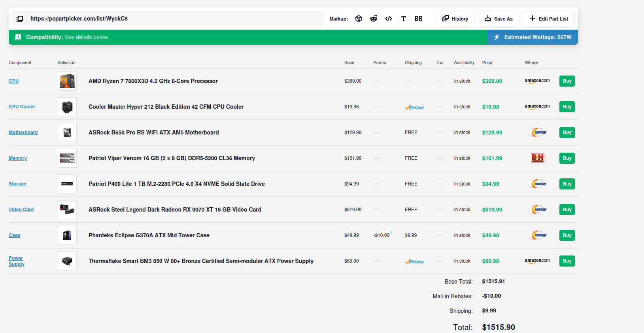The height and width of the screenshot is (333, 644).
Task: Open the Amazon logo in the Ryzen 7800X3D row
Action: (x=537, y=81)
